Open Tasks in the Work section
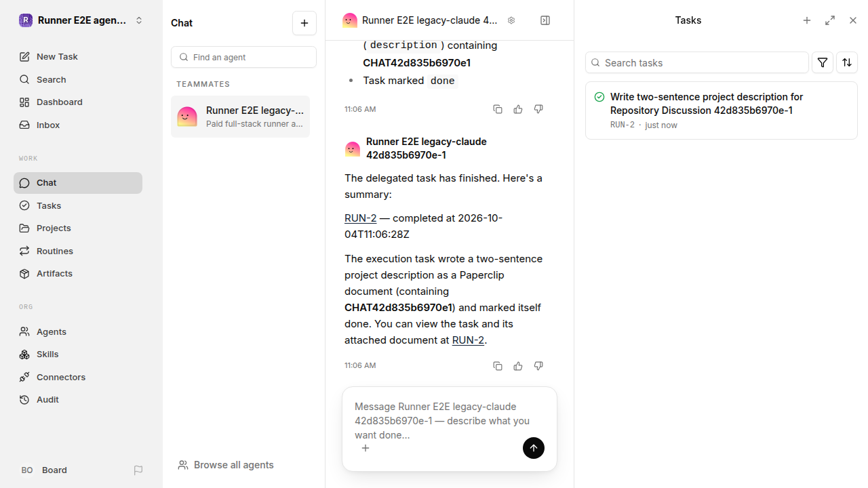This screenshot has width=868, height=488. point(78,205)
